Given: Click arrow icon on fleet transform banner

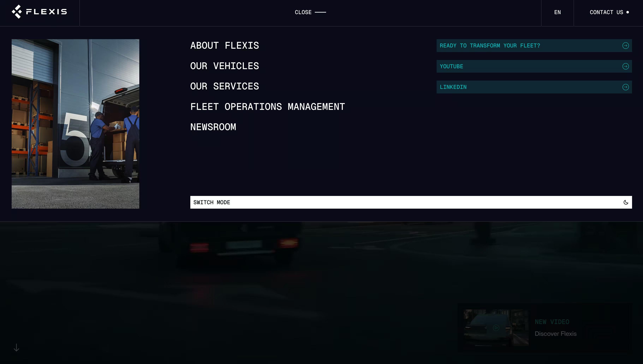Looking at the screenshot, I should coord(626,45).
